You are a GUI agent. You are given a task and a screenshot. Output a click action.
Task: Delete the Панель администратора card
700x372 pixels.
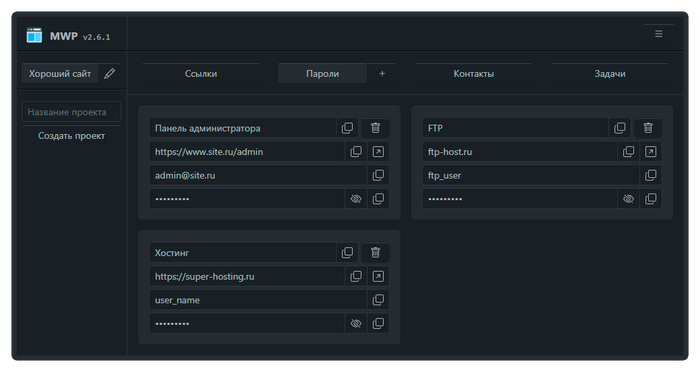pyautogui.click(x=375, y=128)
